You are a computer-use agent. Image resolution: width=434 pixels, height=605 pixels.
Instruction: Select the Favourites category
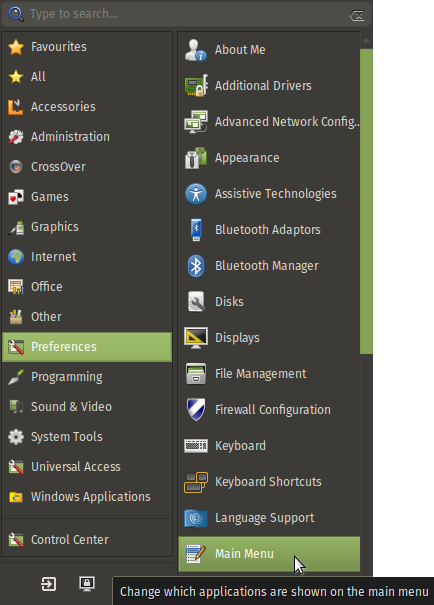(x=87, y=47)
